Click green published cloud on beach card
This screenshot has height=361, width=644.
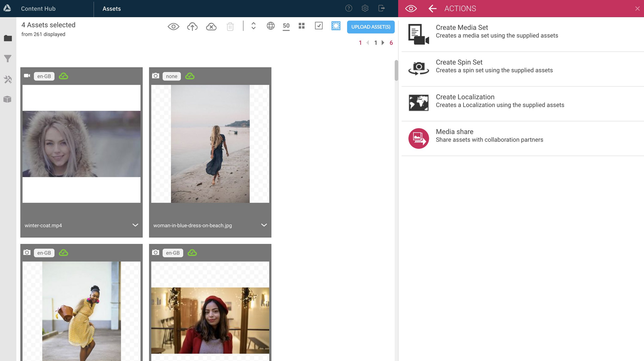point(190,76)
